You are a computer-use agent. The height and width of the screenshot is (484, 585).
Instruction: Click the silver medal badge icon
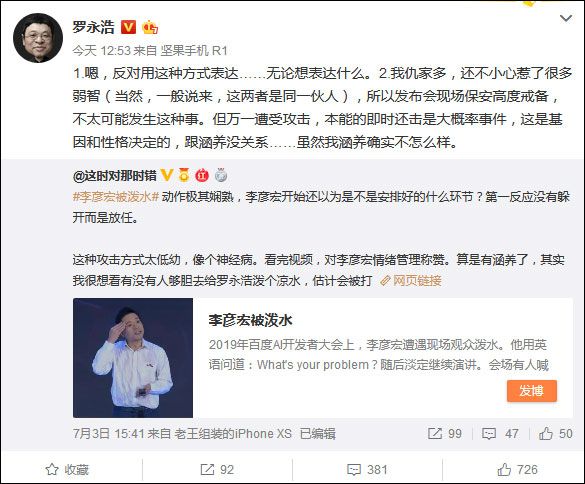(x=221, y=175)
